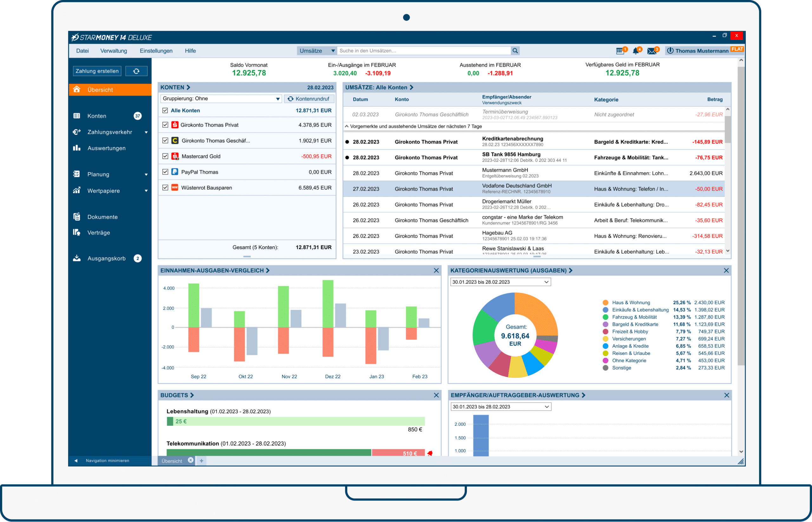Open the Hilfe menu
Viewport: 812px width, 522px height.
190,51
